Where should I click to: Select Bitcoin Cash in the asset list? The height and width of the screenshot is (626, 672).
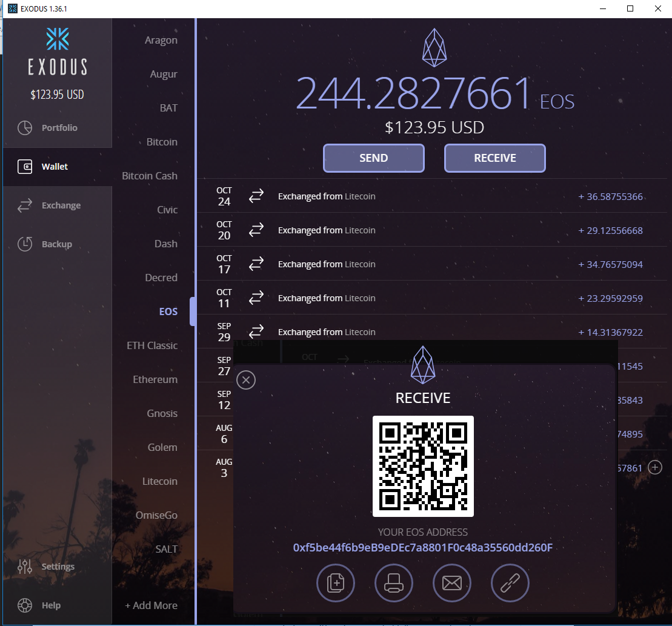[x=149, y=176]
